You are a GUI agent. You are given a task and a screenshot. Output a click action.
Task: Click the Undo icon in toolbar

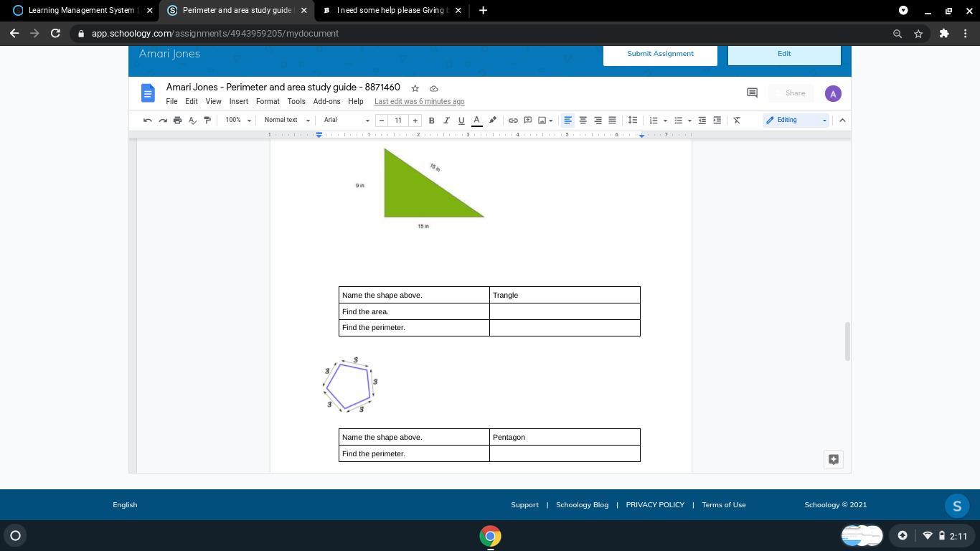[147, 121]
